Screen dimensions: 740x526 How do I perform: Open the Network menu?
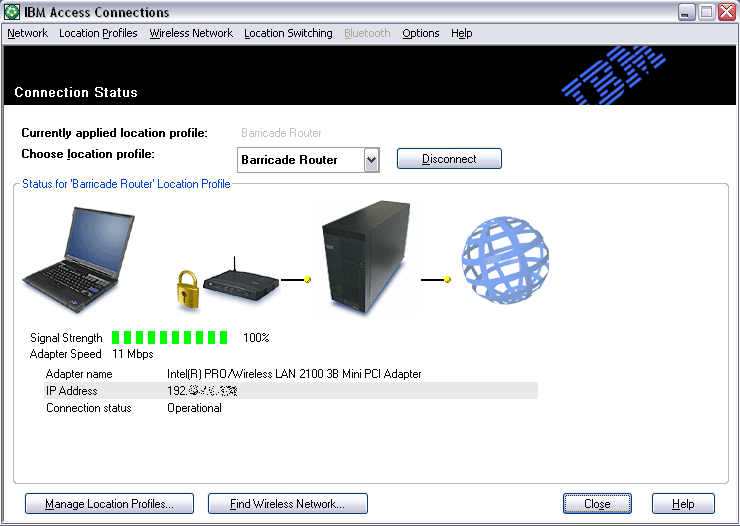(x=27, y=33)
